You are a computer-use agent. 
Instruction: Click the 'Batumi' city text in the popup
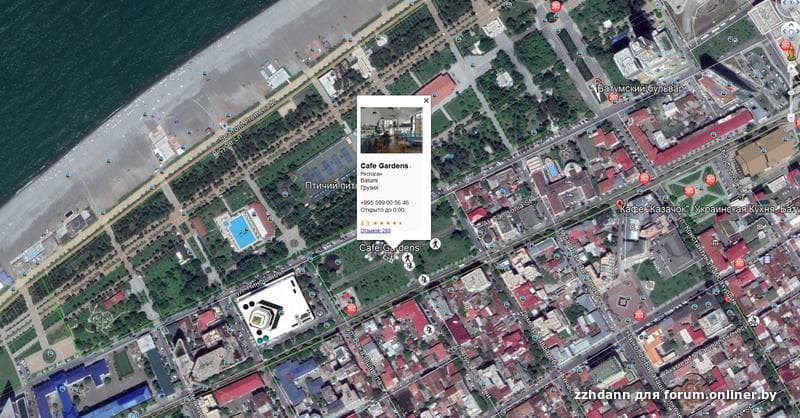(369, 181)
